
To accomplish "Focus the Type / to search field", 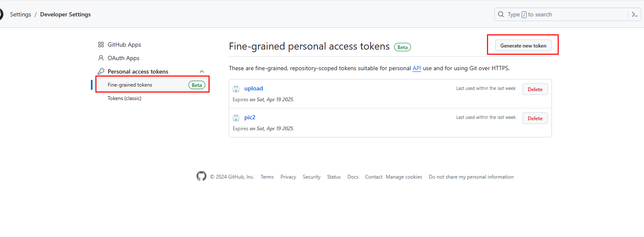I will click(559, 14).
